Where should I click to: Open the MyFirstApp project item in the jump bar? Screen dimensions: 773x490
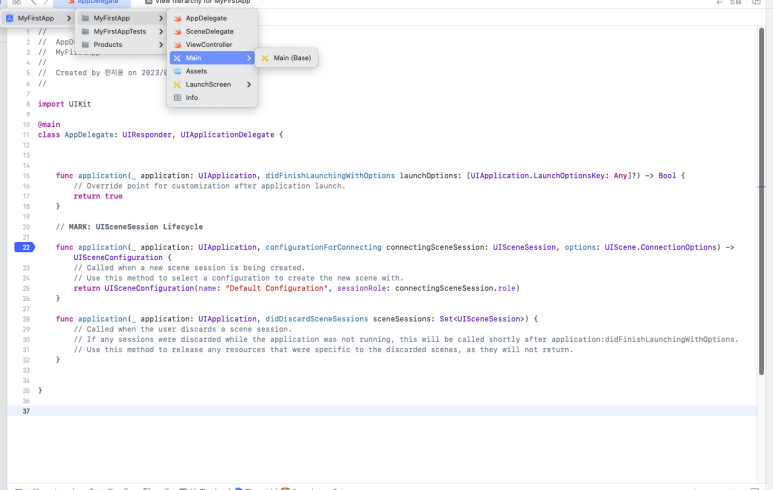pyautogui.click(x=37, y=18)
